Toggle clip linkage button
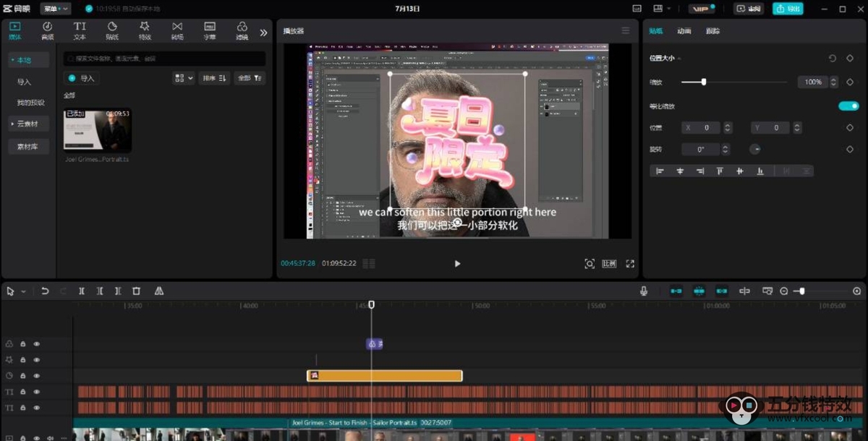Viewport: 868px width, 441px height. click(x=722, y=291)
